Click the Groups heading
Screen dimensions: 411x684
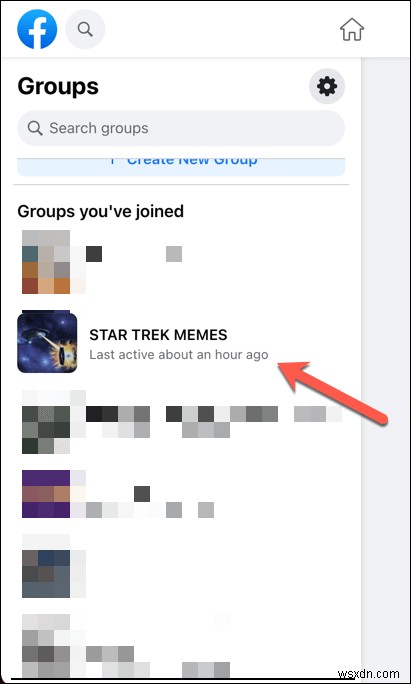click(58, 86)
